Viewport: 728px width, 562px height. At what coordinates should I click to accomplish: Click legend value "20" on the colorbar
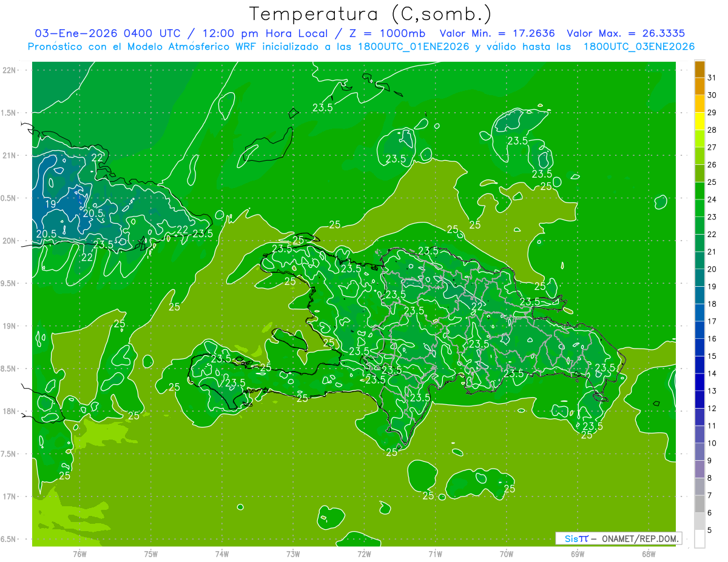tap(712, 269)
